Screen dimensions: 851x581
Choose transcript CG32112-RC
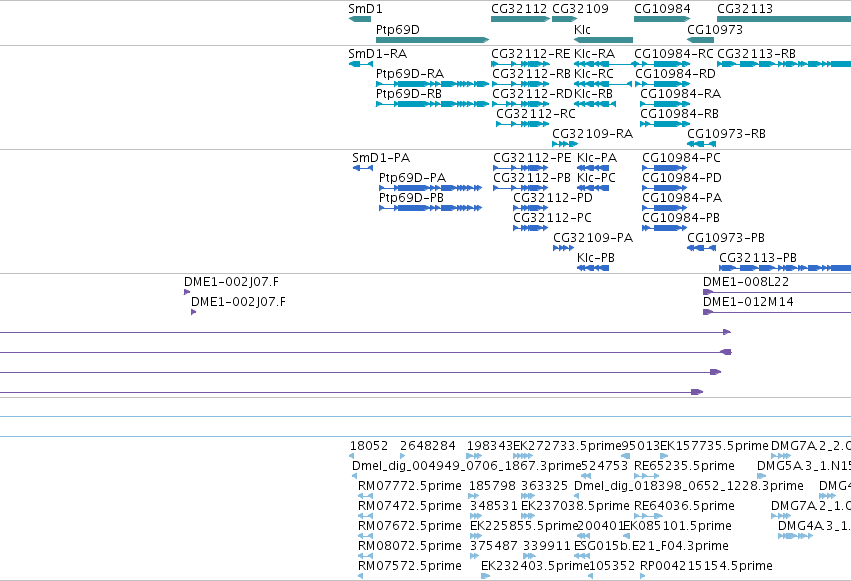pos(536,114)
